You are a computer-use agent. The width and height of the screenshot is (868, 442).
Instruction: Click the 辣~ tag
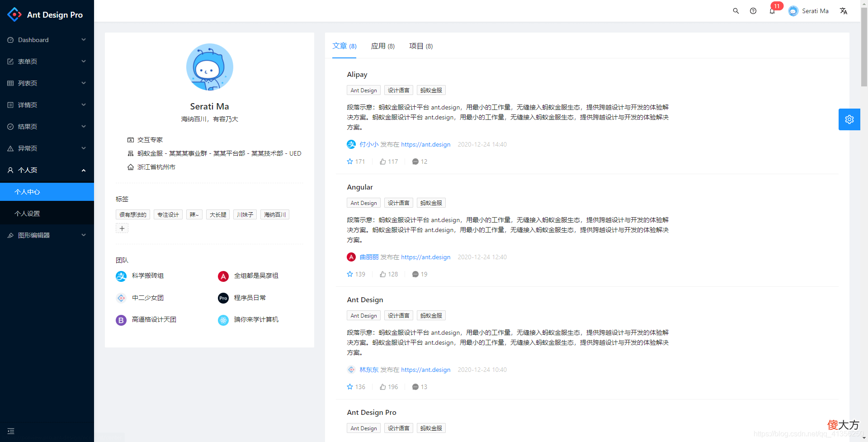click(194, 214)
